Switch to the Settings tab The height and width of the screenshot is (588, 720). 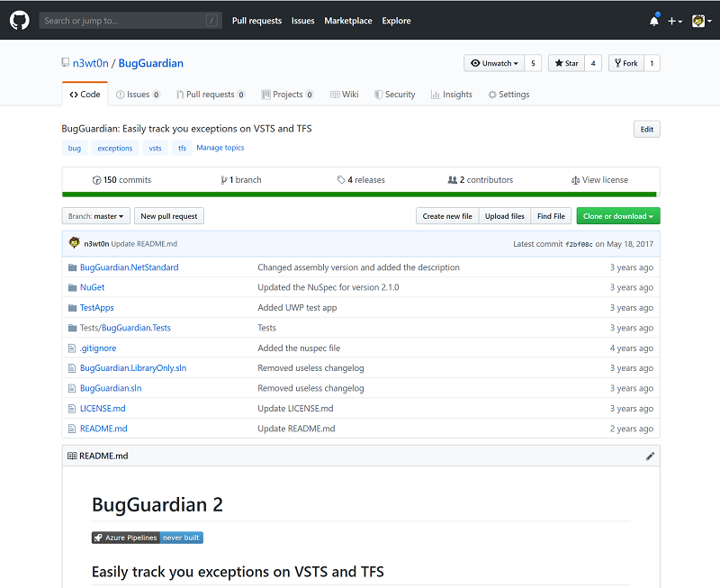tap(508, 95)
